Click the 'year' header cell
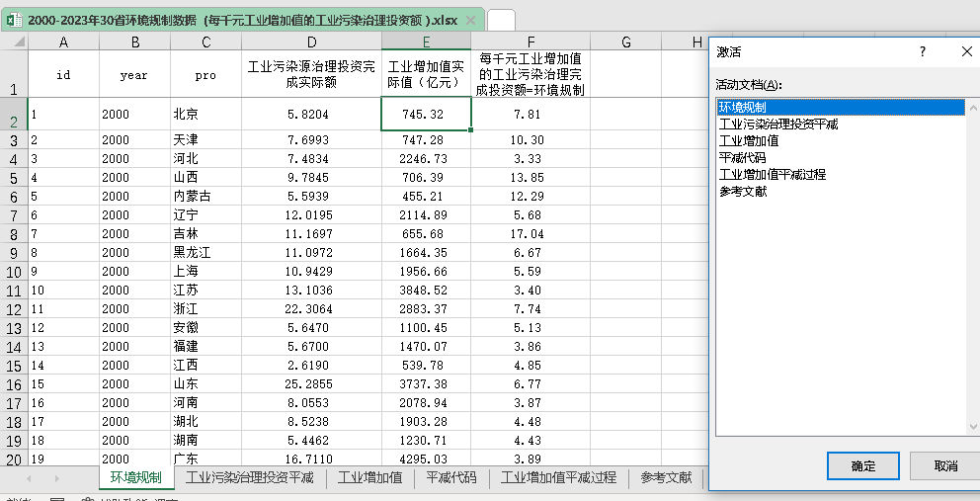980x501 pixels. point(135,74)
